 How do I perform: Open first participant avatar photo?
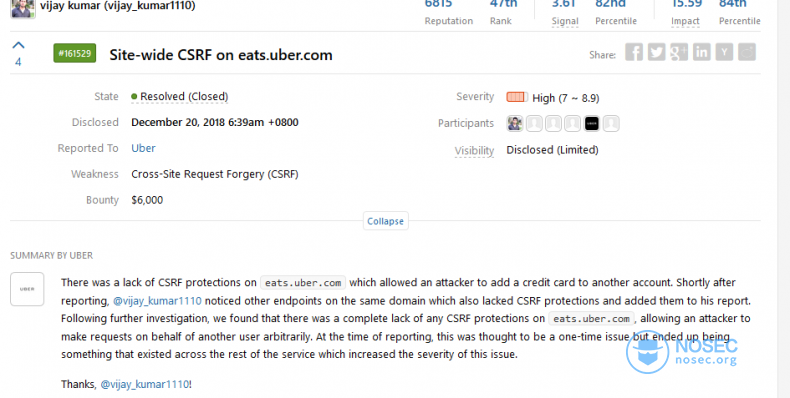click(x=514, y=123)
